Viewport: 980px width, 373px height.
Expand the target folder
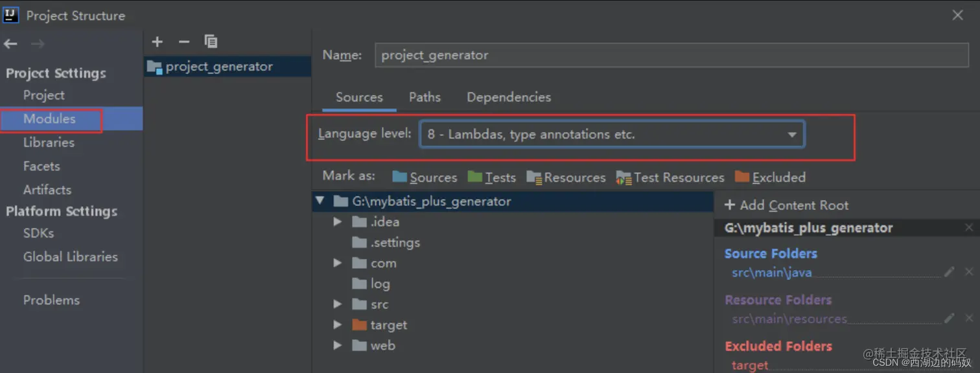click(338, 325)
